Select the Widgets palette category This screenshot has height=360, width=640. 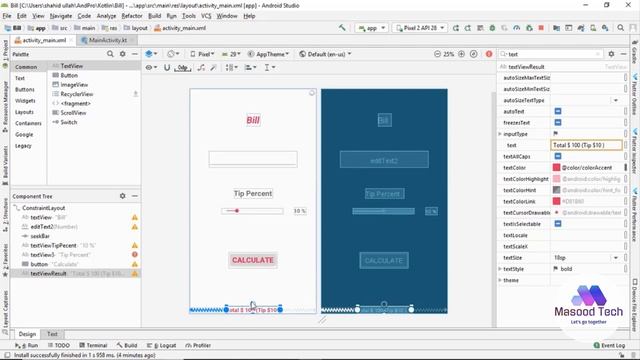25,100
